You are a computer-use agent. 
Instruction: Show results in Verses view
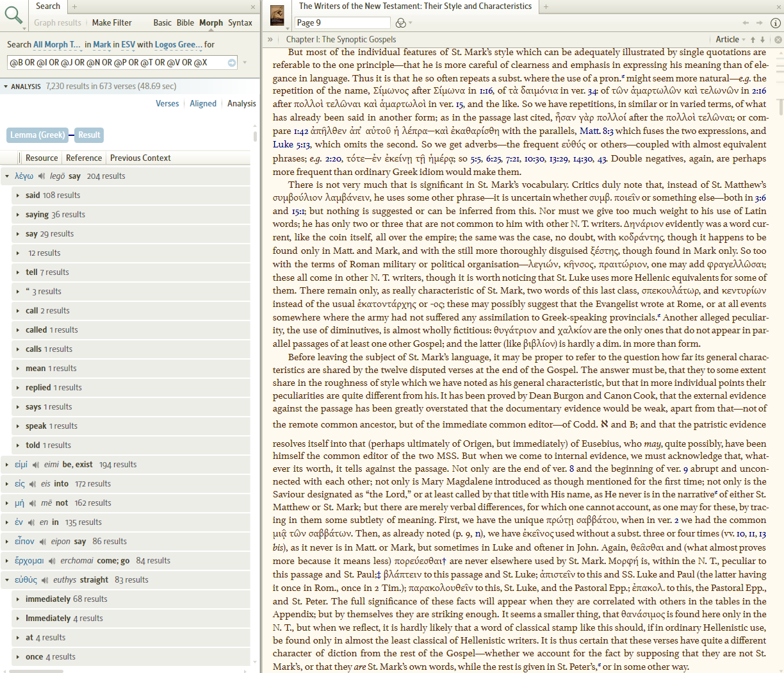click(167, 104)
